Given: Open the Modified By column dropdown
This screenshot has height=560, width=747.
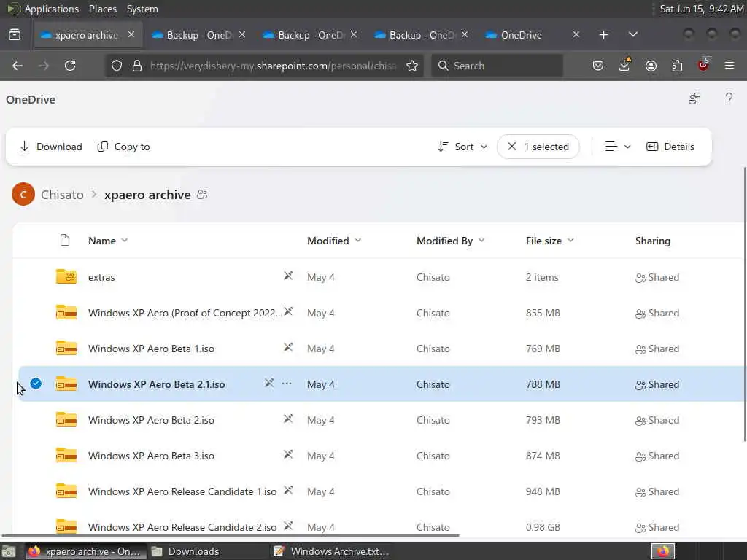Looking at the screenshot, I should click(x=481, y=241).
